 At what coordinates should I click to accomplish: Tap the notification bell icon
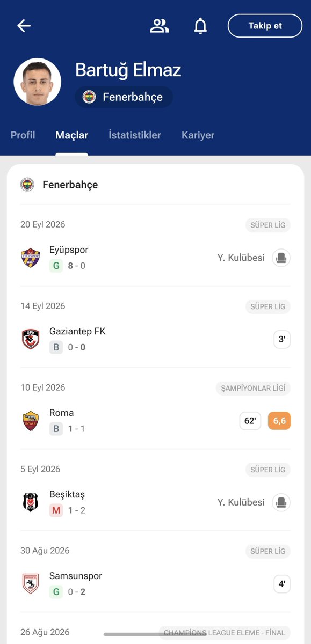[200, 26]
